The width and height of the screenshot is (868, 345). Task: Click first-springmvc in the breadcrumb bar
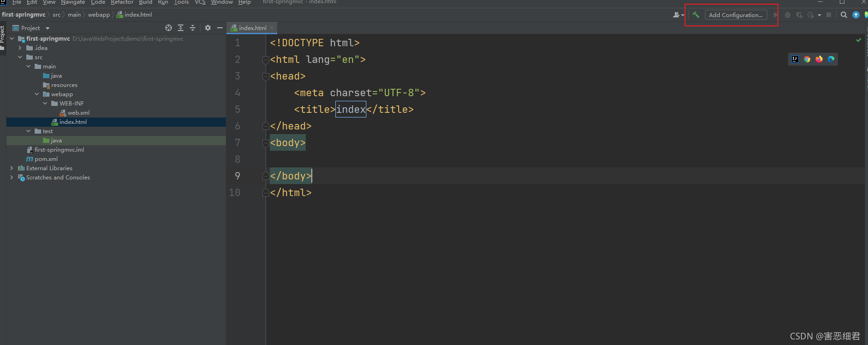click(x=24, y=15)
